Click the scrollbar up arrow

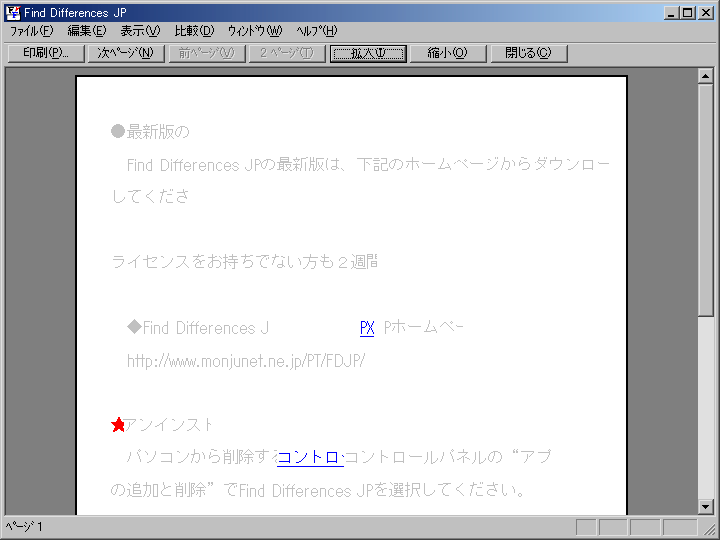pos(705,76)
